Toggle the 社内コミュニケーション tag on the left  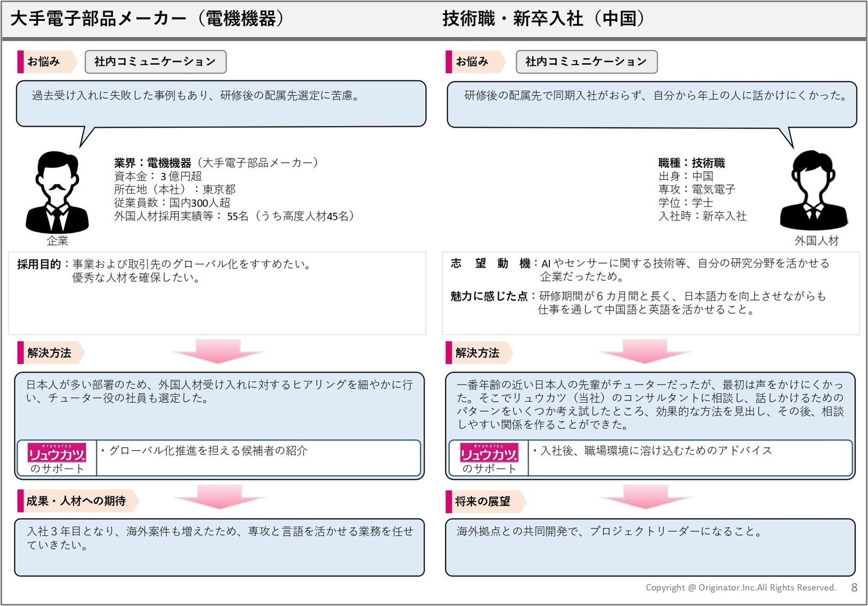[156, 62]
